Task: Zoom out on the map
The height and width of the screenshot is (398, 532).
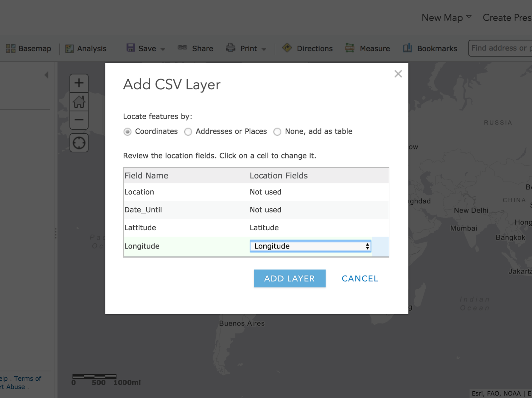Action: [79, 120]
